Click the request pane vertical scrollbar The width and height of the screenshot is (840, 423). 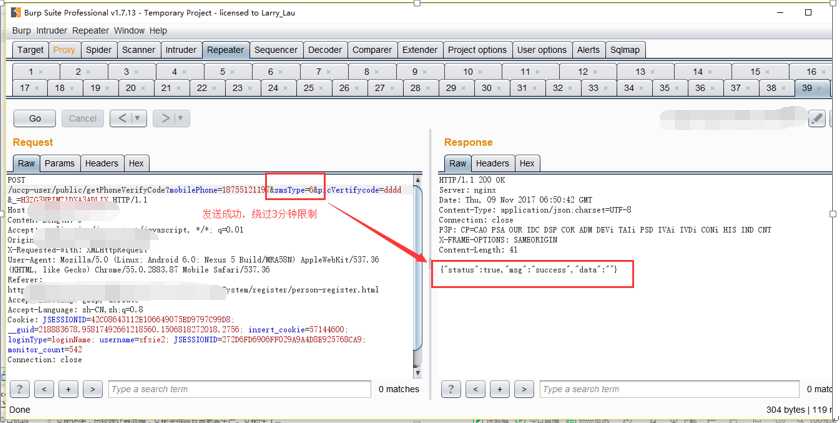click(418, 276)
